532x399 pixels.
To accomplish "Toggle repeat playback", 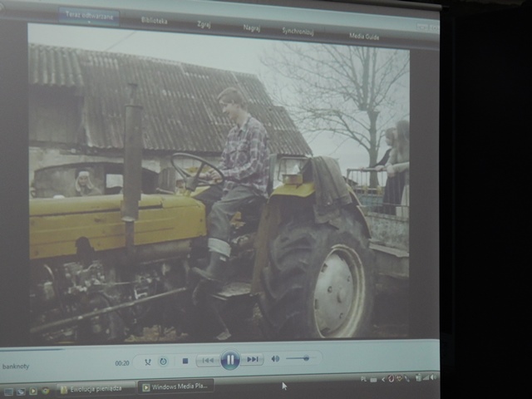I will click(x=163, y=362).
